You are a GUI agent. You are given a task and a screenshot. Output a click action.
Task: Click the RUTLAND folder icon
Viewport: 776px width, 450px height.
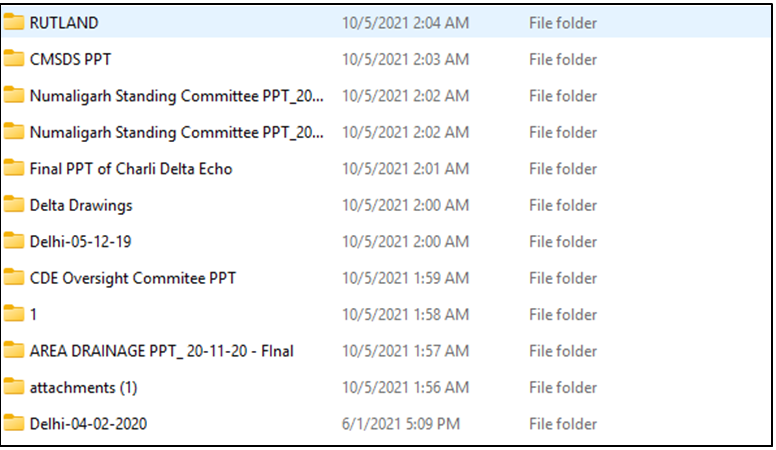click(x=14, y=22)
